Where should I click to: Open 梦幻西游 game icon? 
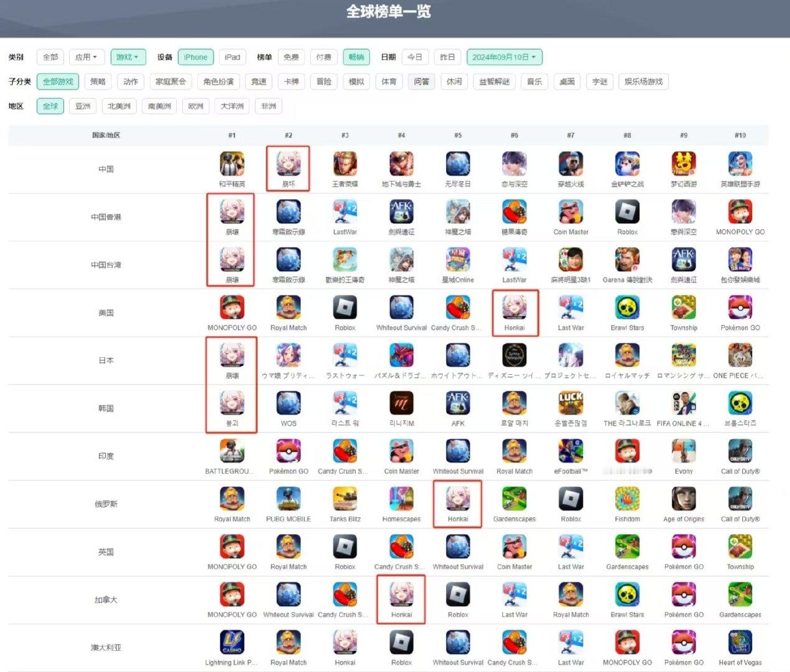tap(684, 164)
